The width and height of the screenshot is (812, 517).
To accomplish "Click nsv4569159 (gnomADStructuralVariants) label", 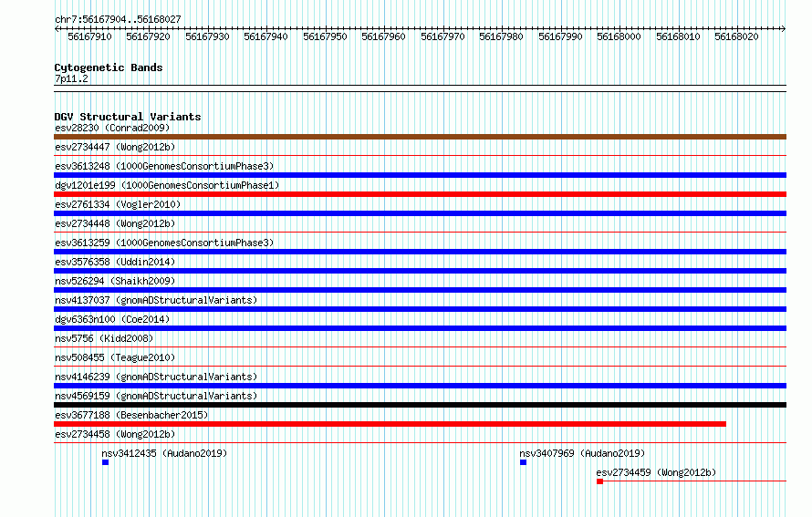I will (x=156, y=396).
